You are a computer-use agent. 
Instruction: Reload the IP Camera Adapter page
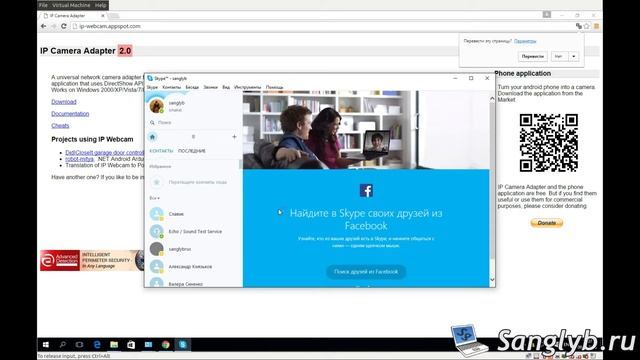[x=64, y=26]
